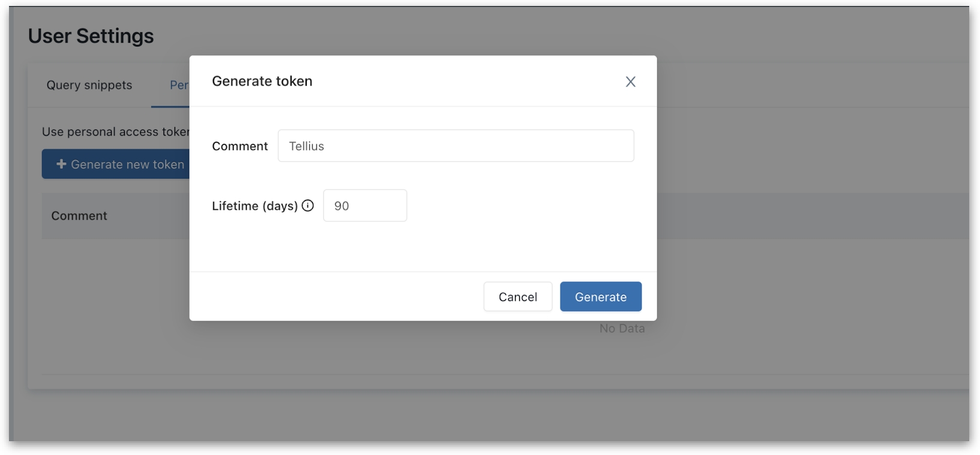980x455 pixels.
Task: Close the Generate token dialog
Action: point(630,82)
